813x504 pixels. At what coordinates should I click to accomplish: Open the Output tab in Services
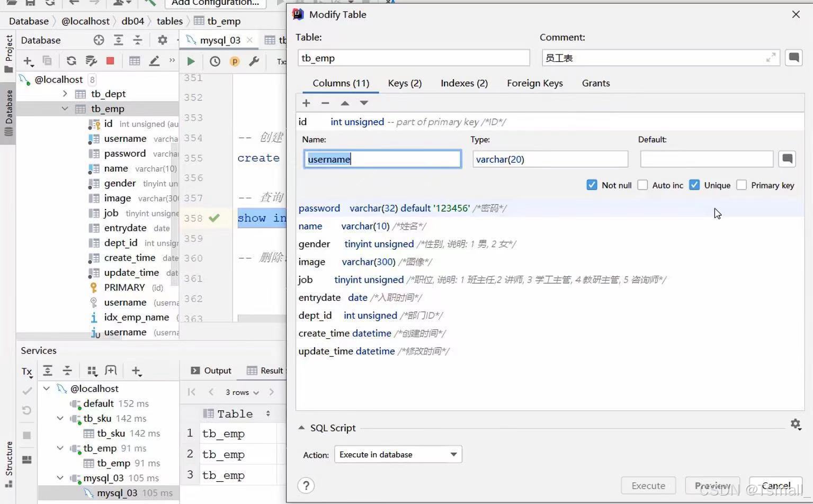pyautogui.click(x=211, y=371)
